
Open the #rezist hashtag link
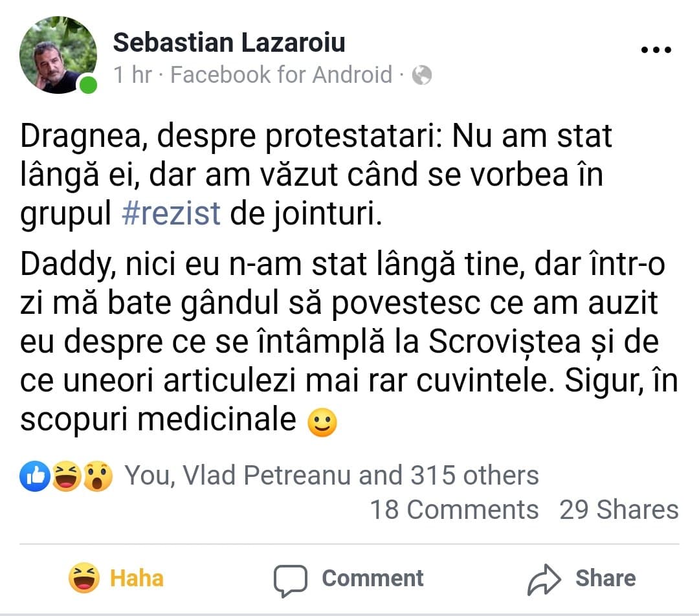pyautogui.click(x=171, y=213)
